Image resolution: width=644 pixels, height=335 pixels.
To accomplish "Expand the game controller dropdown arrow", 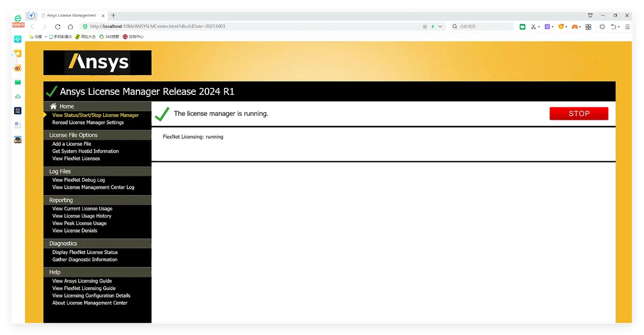I will pos(580,27).
